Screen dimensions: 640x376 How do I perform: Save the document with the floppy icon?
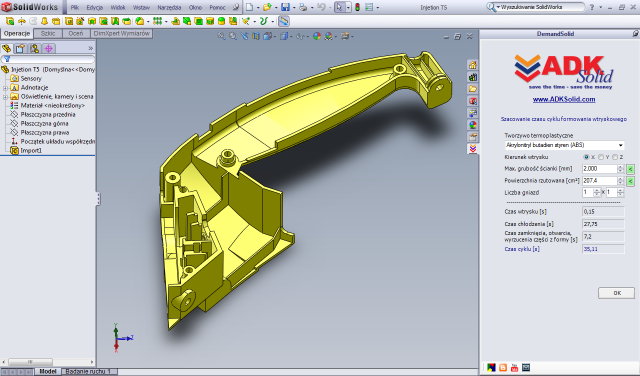(x=285, y=7)
